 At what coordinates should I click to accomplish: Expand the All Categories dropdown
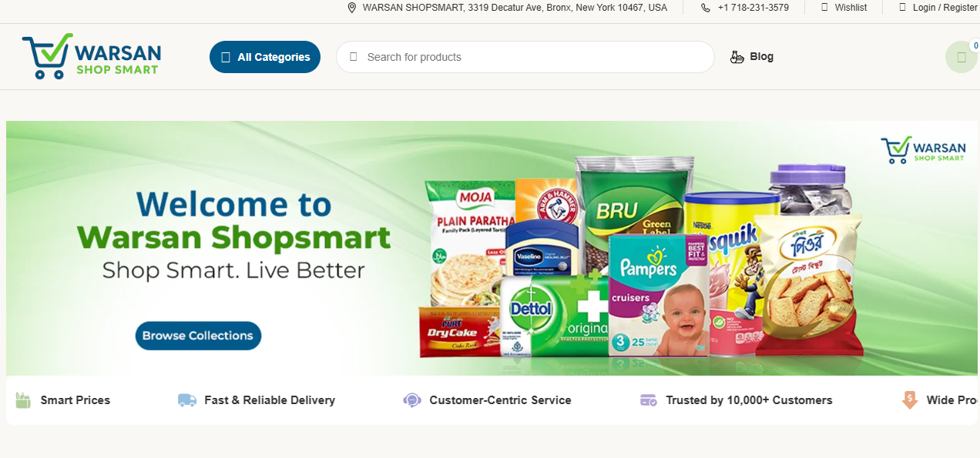tap(265, 57)
